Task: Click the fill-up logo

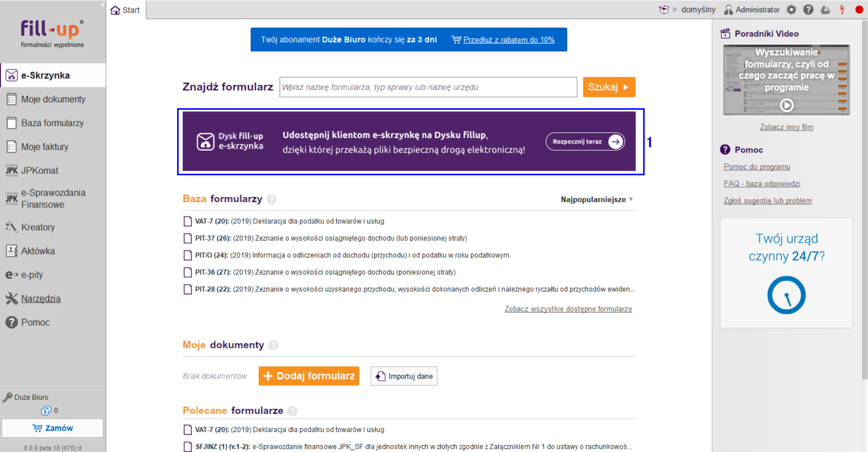Action: (x=52, y=33)
